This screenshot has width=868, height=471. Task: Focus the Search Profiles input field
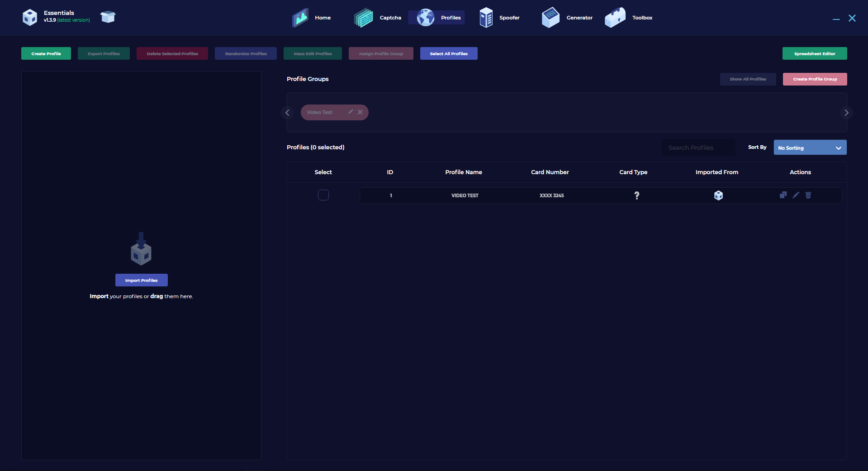[698, 147]
